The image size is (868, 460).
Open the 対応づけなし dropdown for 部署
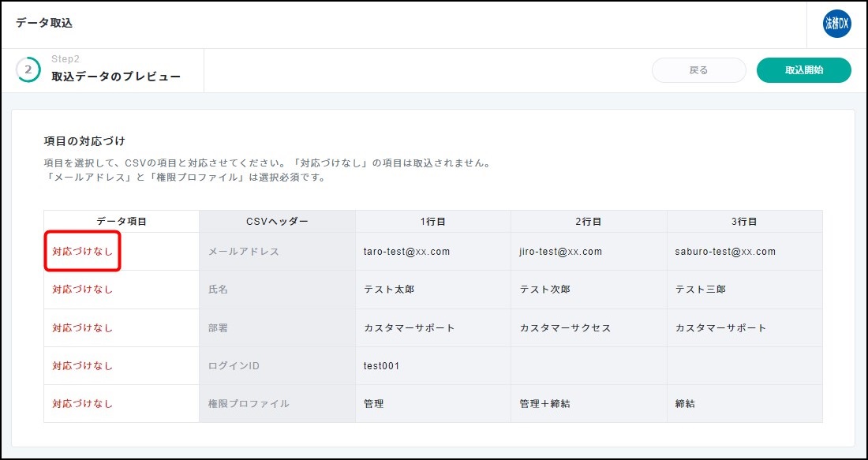[83, 327]
